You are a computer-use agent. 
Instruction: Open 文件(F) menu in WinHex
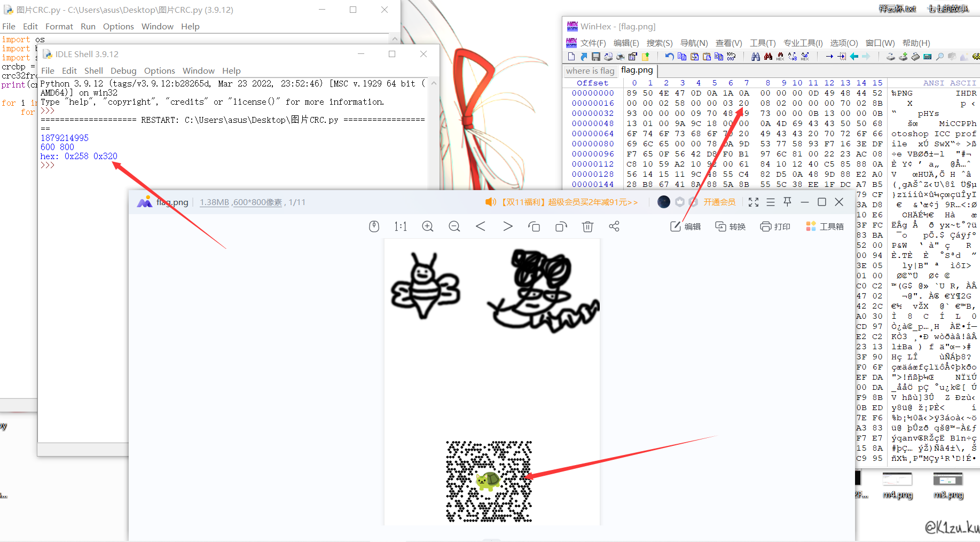pos(593,43)
